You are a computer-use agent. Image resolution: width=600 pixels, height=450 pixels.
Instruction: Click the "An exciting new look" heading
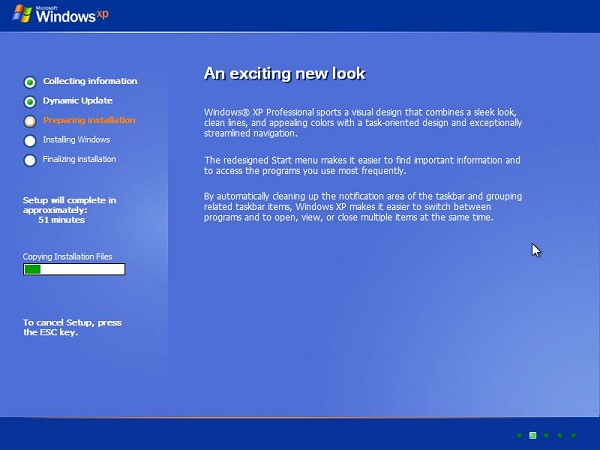[285, 74]
